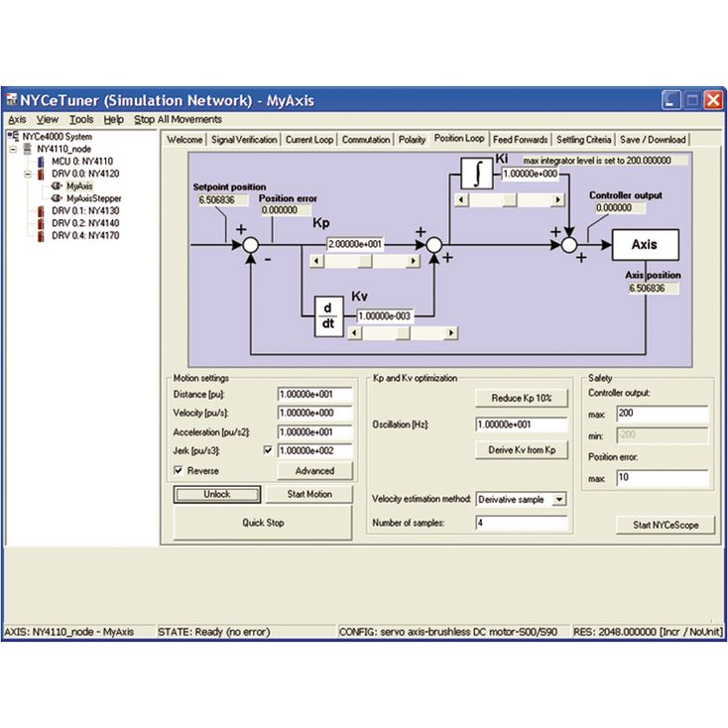Click the Oscillation [Hz] input field
Screen dimensions: 728x728
(x=522, y=425)
